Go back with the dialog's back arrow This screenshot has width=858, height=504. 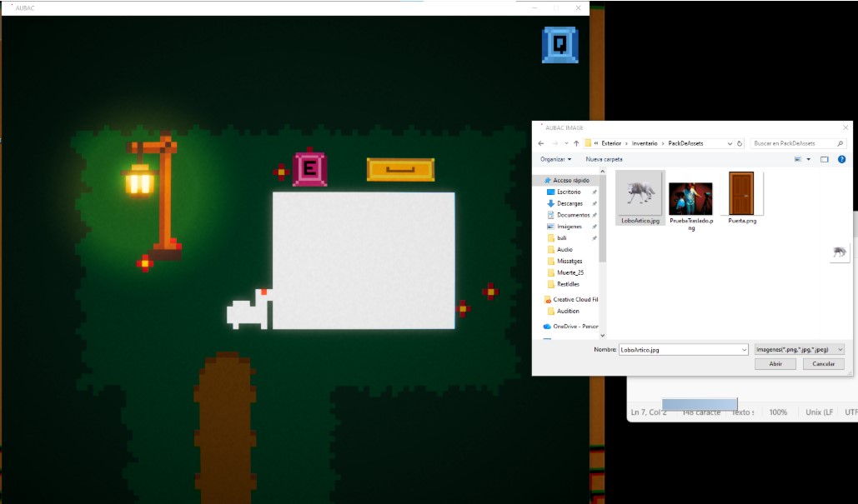tap(540, 143)
